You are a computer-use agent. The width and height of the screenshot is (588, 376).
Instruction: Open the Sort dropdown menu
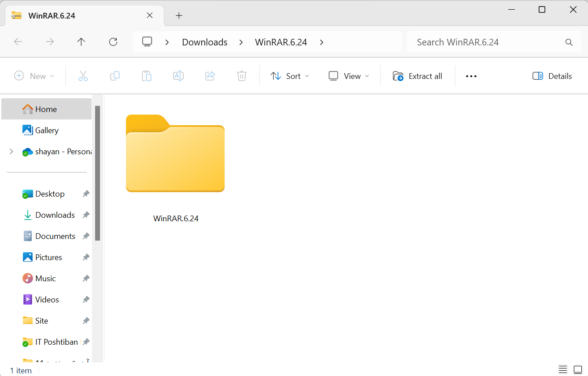coord(290,76)
